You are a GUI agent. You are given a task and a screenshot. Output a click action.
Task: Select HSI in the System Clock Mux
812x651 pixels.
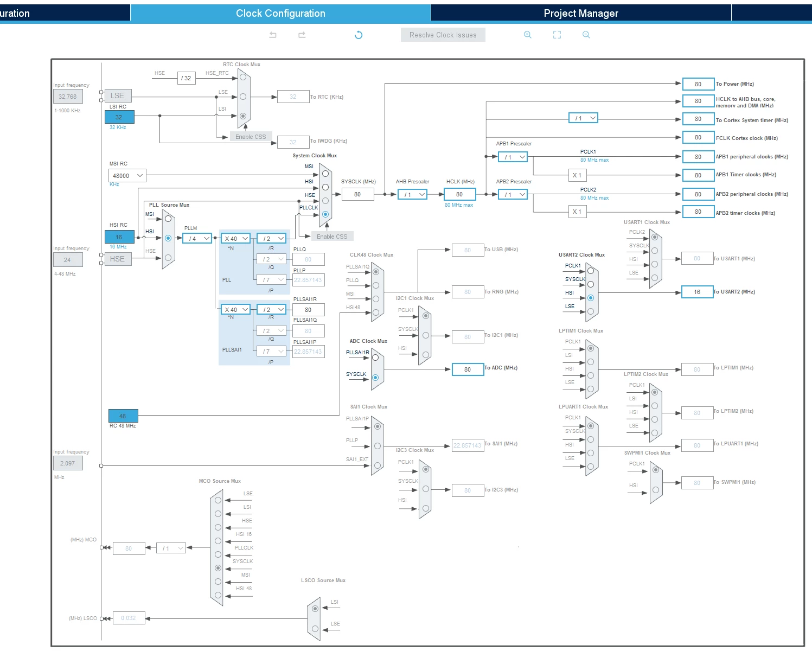tap(325, 187)
